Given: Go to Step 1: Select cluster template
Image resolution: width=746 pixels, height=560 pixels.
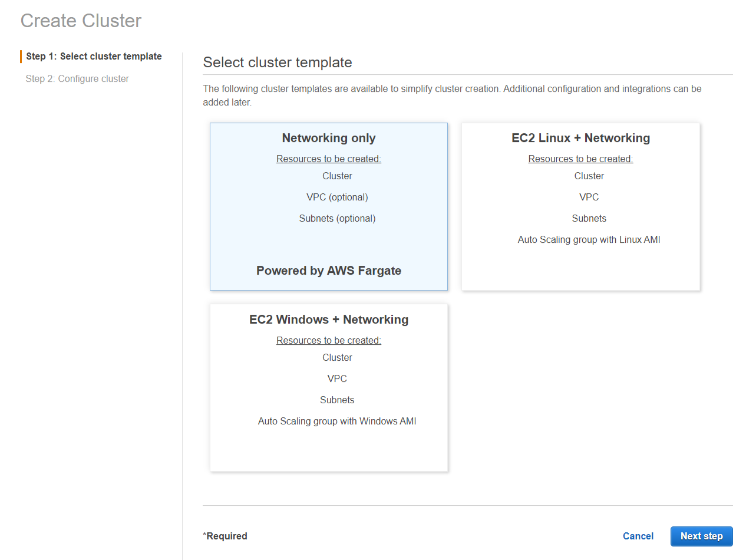Looking at the screenshot, I should click(94, 57).
